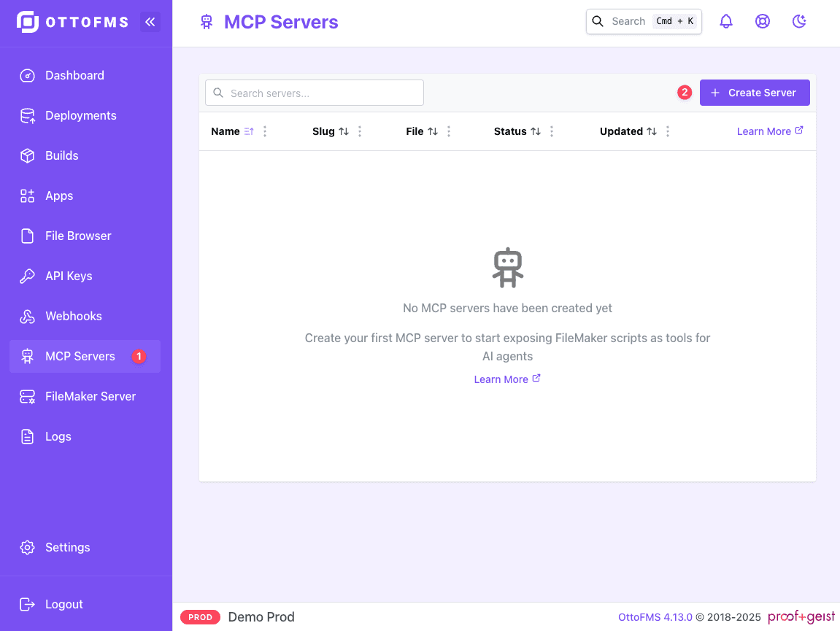Collapse the sidebar with the double-chevron icon
The height and width of the screenshot is (631, 840).
tap(150, 22)
